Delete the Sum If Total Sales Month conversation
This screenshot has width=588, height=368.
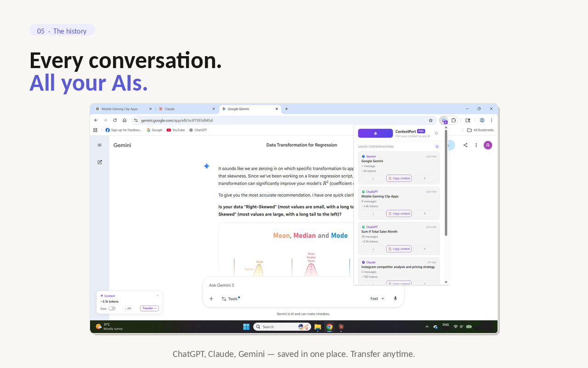(424, 249)
